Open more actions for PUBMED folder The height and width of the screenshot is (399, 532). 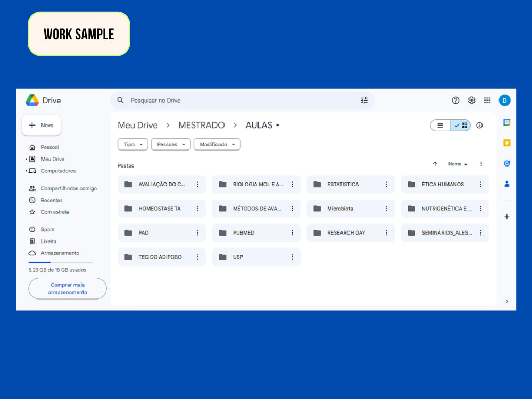click(292, 233)
